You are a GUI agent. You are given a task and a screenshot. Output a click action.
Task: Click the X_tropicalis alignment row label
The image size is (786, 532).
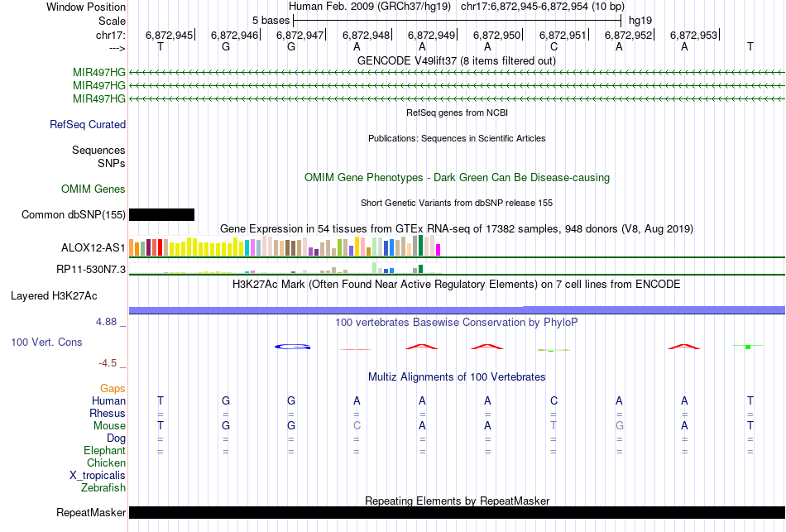98,476
